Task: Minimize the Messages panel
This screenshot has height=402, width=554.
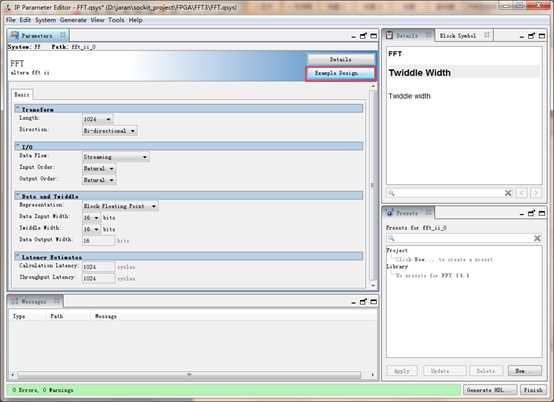Action: point(354,302)
